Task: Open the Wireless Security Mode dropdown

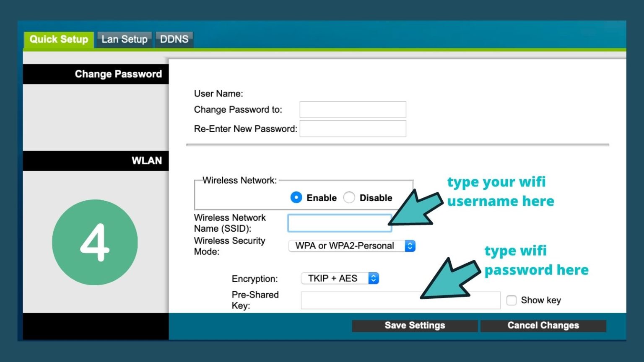Action: (352, 246)
